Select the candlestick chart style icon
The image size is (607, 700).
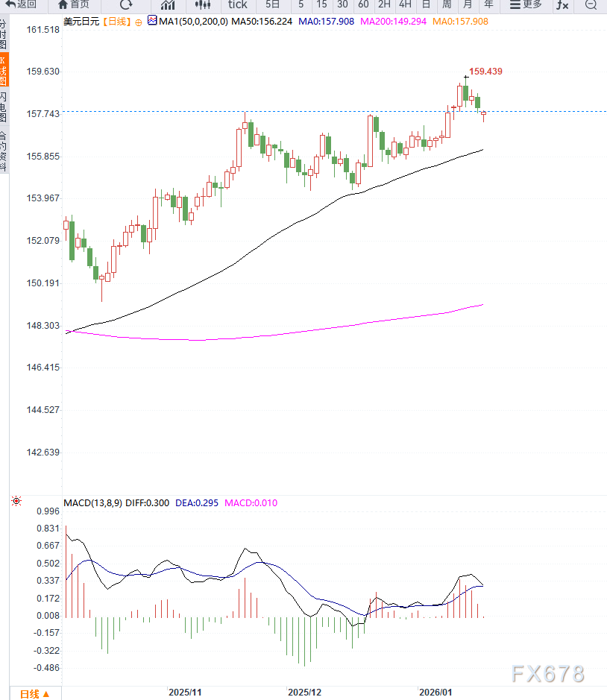click(x=202, y=4)
